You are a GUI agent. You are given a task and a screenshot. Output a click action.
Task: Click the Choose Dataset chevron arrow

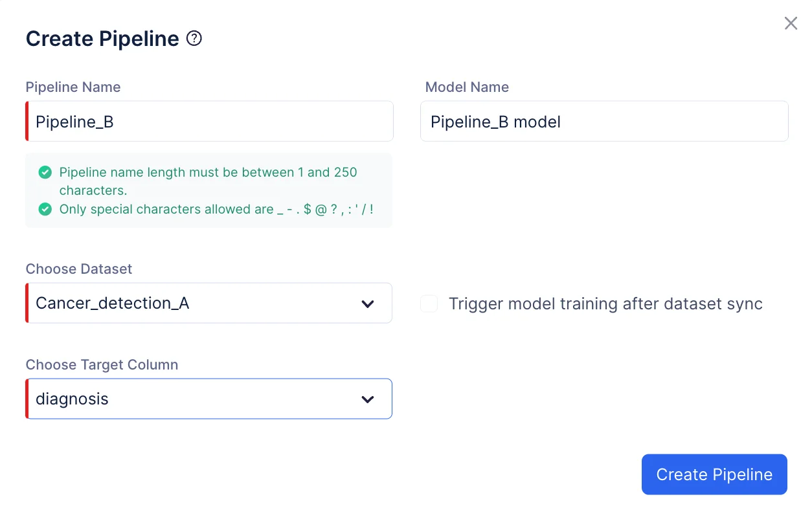click(368, 304)
